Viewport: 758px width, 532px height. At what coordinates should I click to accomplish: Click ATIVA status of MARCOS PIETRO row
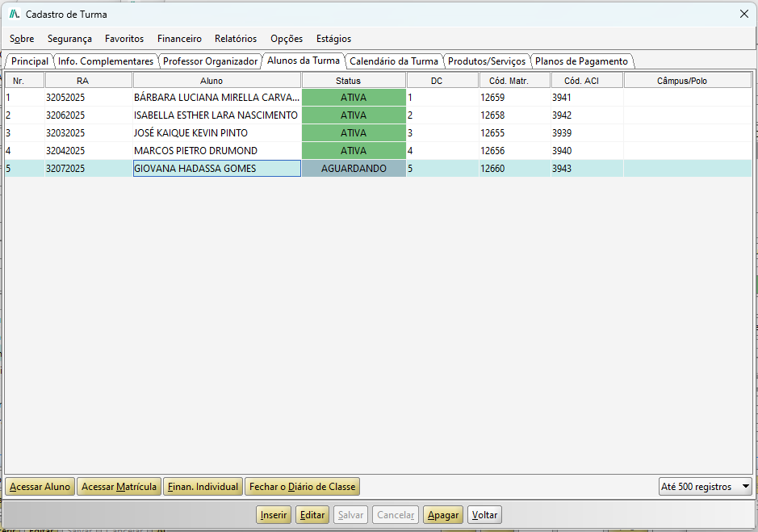354,150
